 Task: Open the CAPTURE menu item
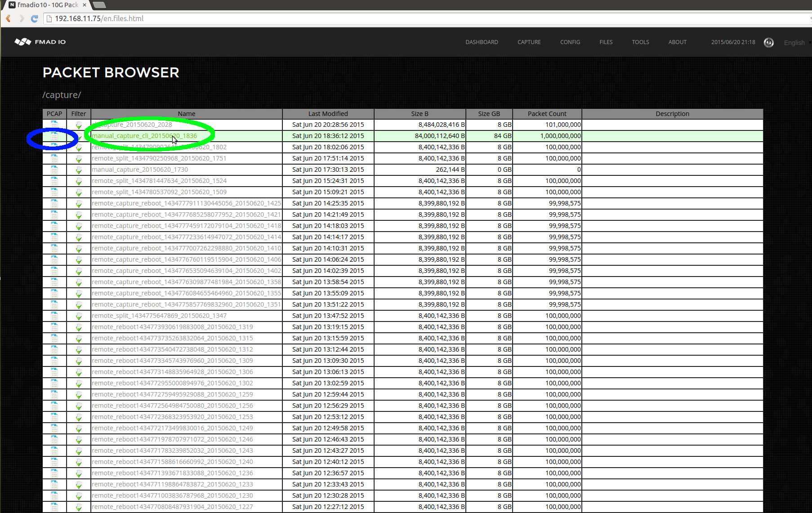point(529,42)
